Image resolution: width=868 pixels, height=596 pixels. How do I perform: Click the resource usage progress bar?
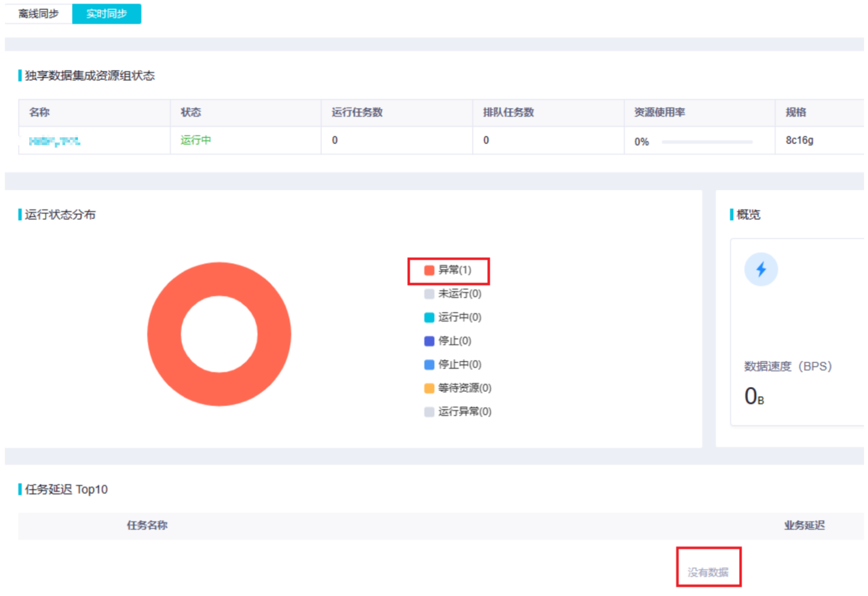(707, 142)
